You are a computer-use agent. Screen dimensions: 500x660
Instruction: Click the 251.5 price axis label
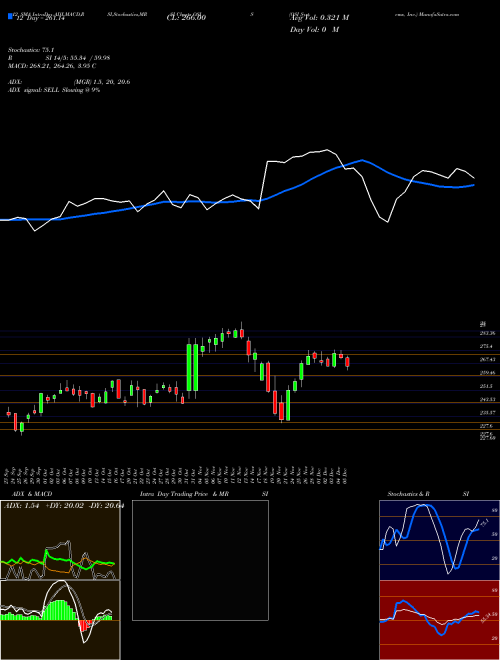pyautogui.click(x=487, y=386)
